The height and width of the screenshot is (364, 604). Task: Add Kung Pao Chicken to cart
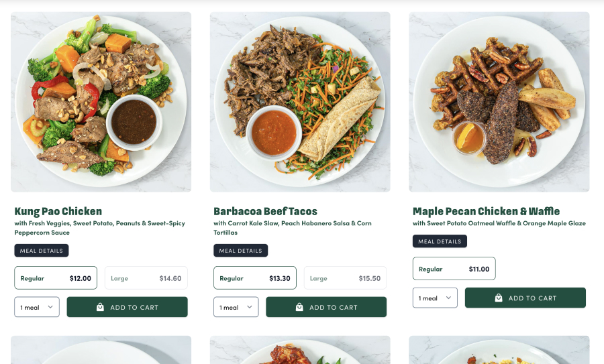pos(127,307)
